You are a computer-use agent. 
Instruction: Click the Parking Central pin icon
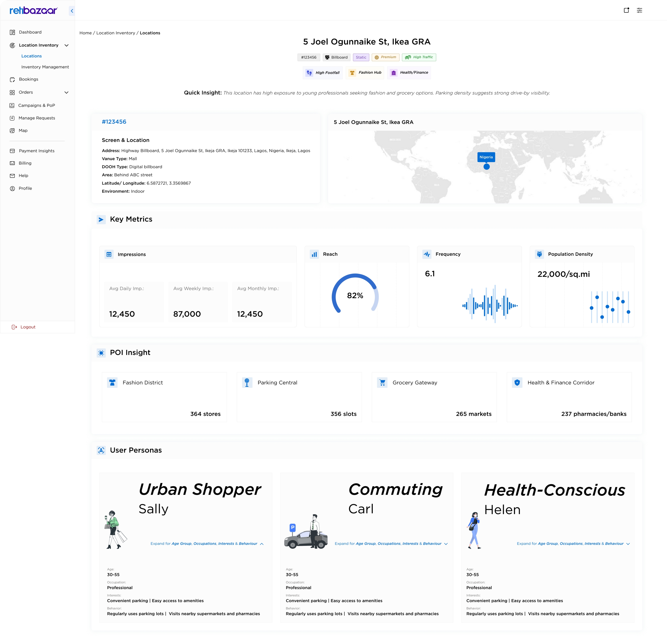click(x=247, y=383)
